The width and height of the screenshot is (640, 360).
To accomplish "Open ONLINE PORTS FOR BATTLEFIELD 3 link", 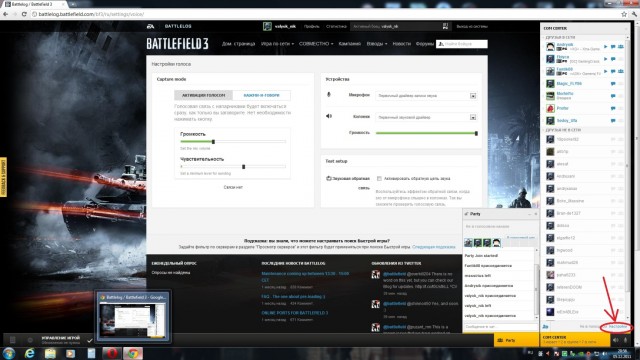I will pyautogui.click(x=295, y=313).
